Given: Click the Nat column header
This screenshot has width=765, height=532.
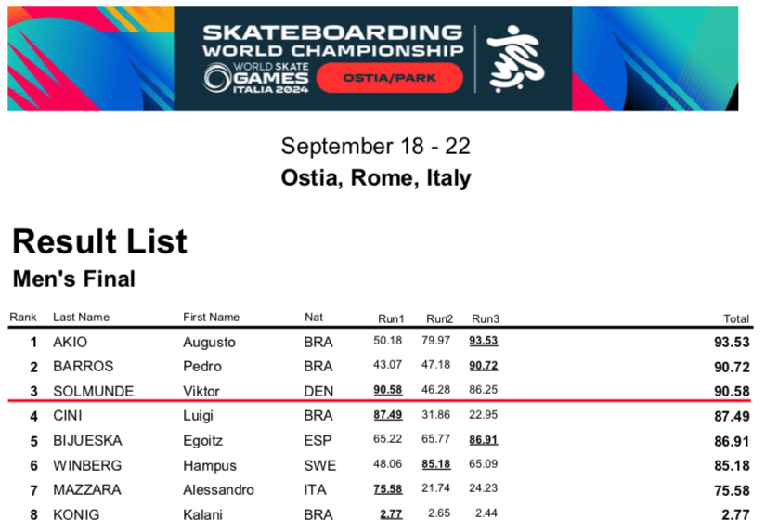Looking at the screenshot, I should click(x=314, y=318).
